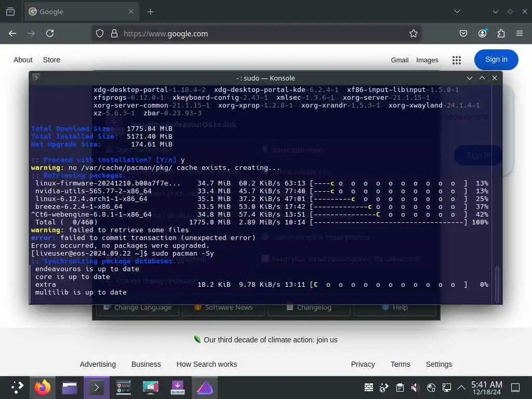Go back to the previous page
Image resolution: width=532 pixels, height=399 pixels.
pos(12,33)
